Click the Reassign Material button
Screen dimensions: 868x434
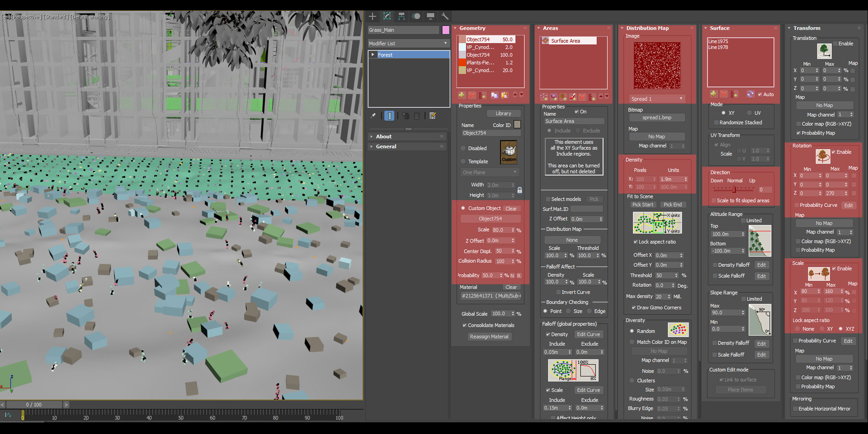pyautogui.click(x=489, y=337)
